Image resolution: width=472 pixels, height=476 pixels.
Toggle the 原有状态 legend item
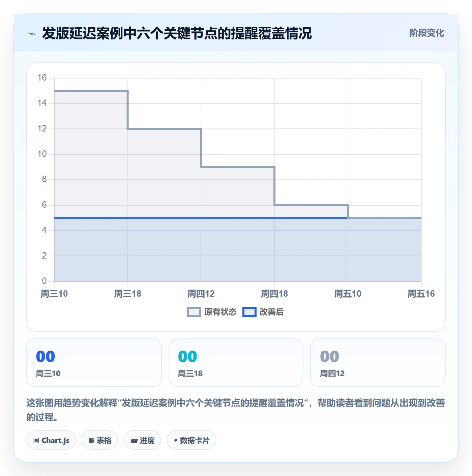click(x=212, y=312)
